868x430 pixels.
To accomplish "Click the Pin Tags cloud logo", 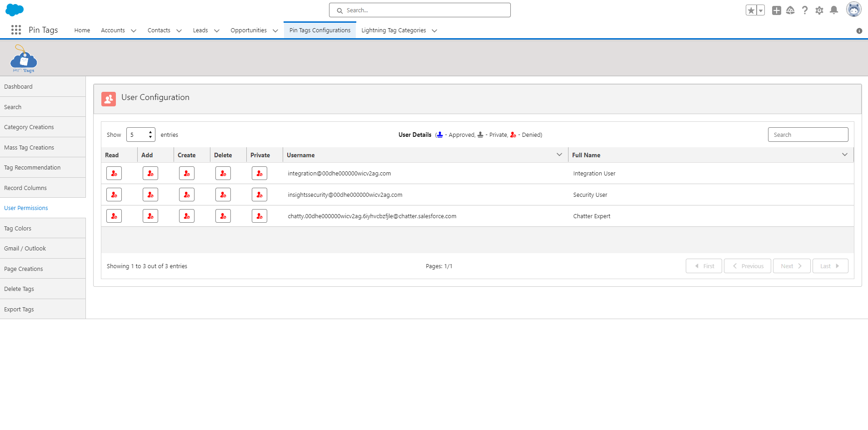I will click(24, 59).
